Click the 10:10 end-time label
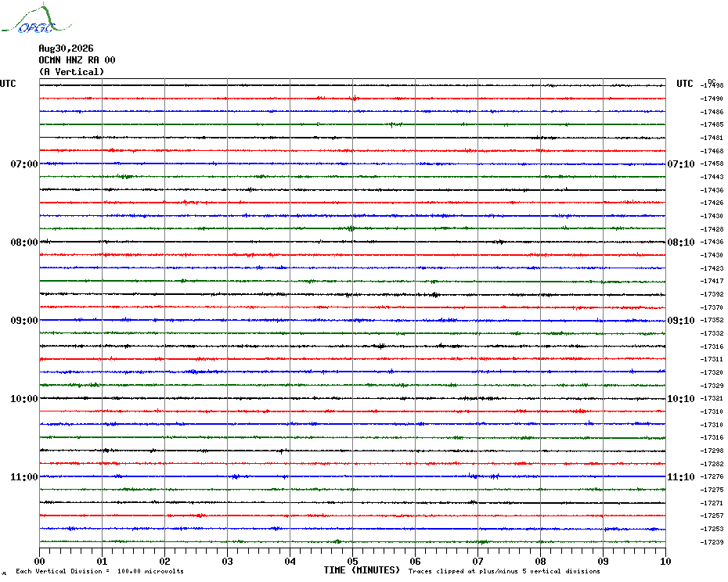This screenshot has width=728, height=582. pos(681,399)
